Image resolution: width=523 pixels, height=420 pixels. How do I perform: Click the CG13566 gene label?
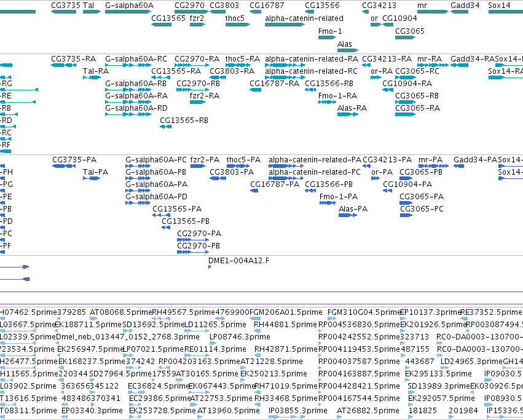coord(322,6)
